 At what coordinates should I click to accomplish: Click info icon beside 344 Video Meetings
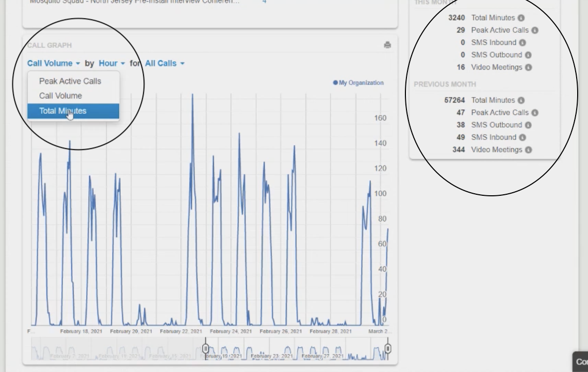click(528, 150)
